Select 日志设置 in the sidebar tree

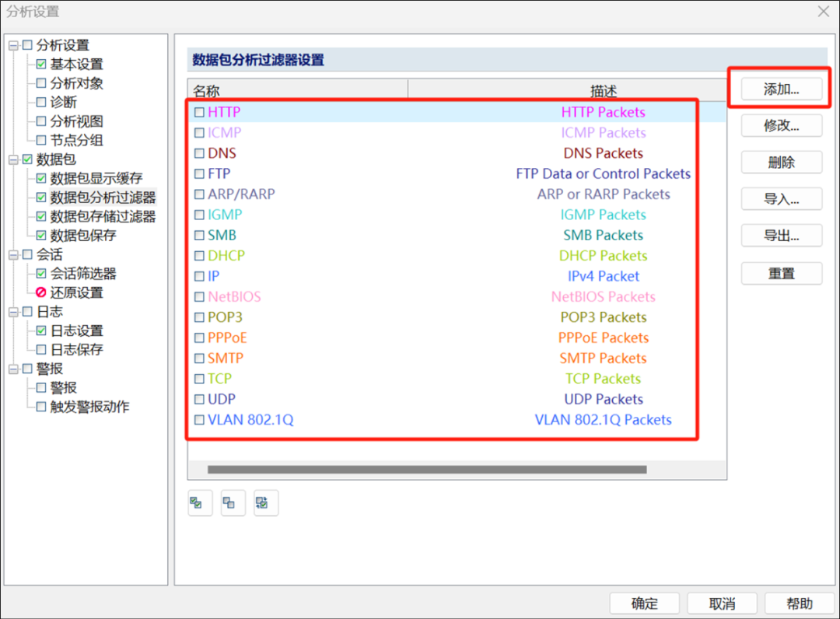(x=69, y=330)
